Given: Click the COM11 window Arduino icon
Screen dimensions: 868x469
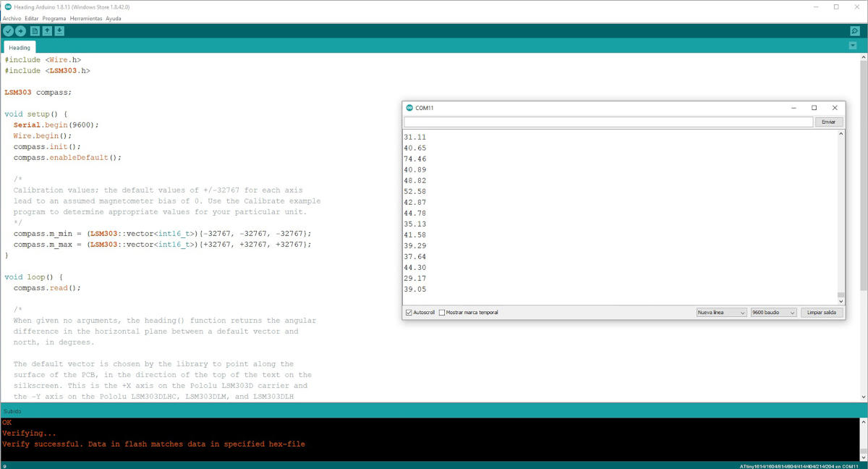Looking at the screenshot, I should coord(409,108).
